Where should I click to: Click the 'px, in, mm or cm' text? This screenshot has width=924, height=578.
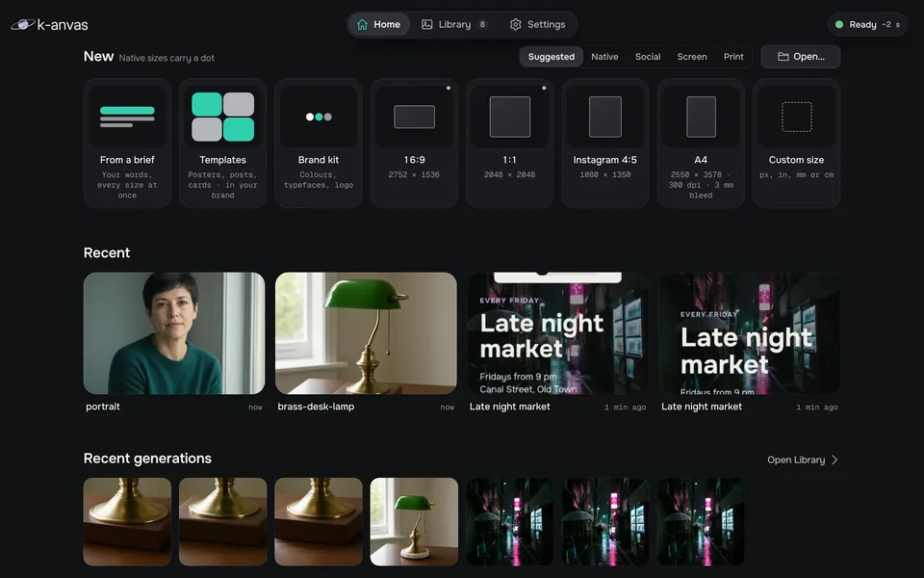click(x=797, y=175)
